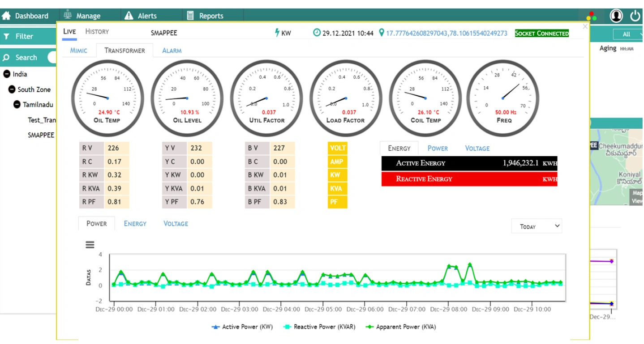Toggle the AMP series button
The image size is (644, 344).
point(337,161)
